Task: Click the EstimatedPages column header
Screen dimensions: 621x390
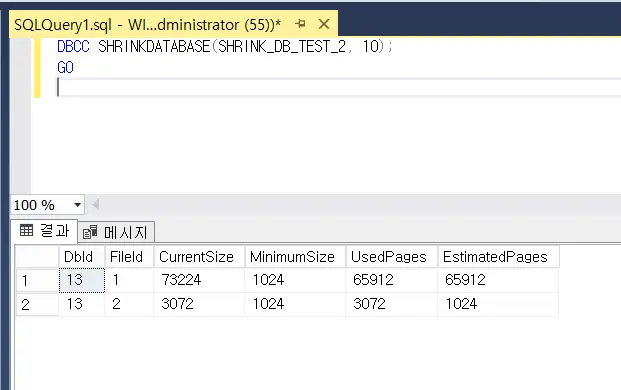Action: (x=498, y=257)
